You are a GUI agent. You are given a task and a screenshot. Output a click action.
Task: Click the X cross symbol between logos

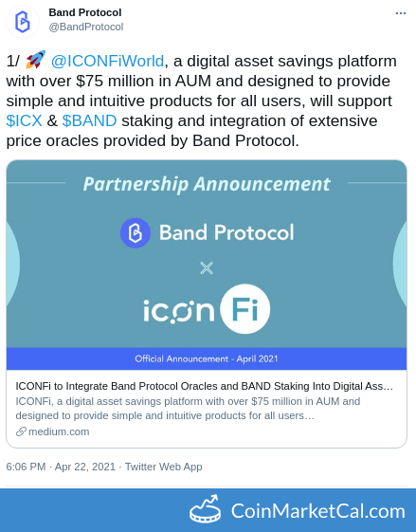click(207, 268)
